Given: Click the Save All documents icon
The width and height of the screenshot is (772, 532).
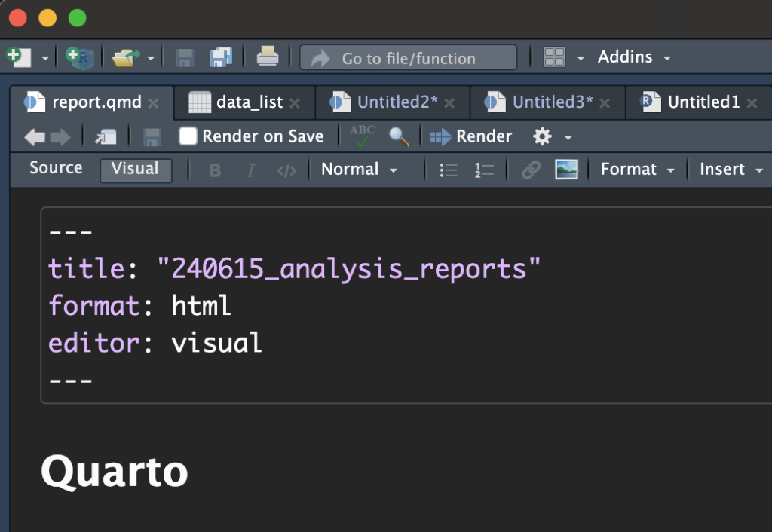Looking at the screenshot, I should tap(221, 57).
